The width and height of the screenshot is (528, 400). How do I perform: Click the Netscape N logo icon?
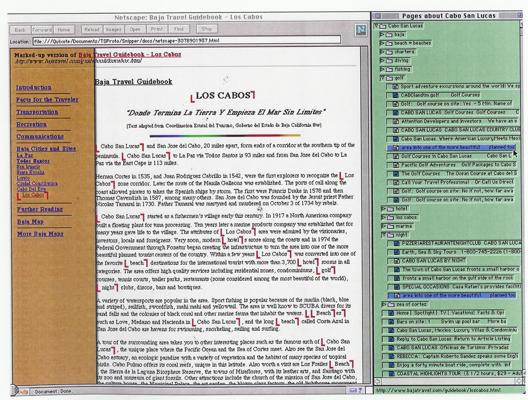click(x=361, y=30)
